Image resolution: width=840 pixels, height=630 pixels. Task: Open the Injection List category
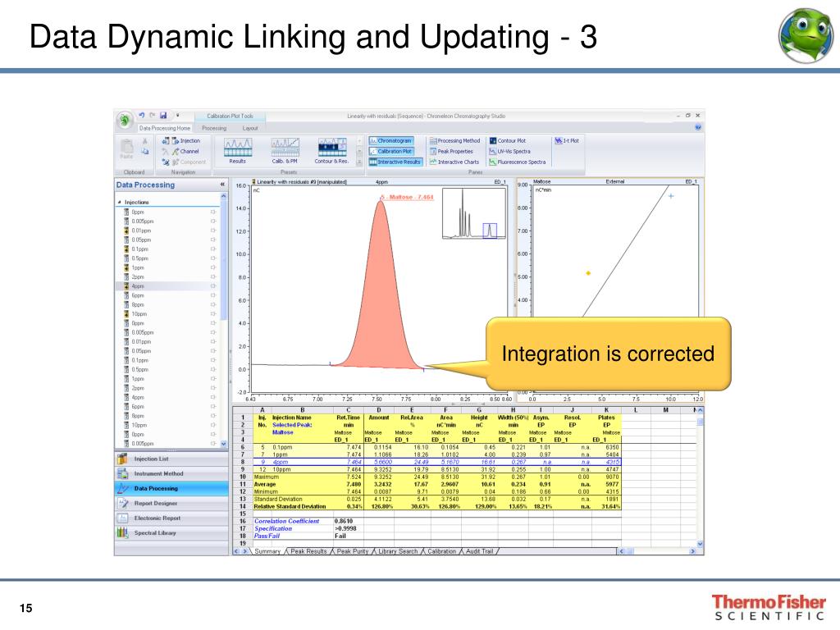click(171, 459)
